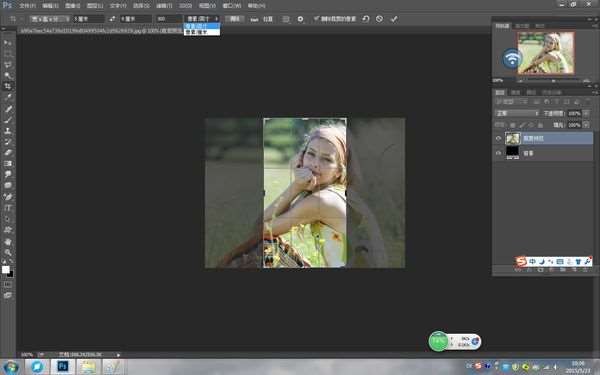Open the crop ratio preset dropdown
This screenshot has width=600, height=375.
coord(50,19)
